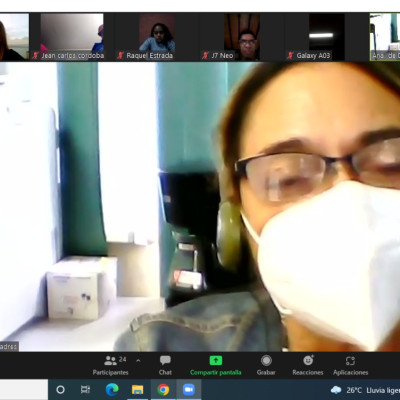Select Galaxy A03 participant thumbnail
This screenshot has height=400, width=400.
327,37
